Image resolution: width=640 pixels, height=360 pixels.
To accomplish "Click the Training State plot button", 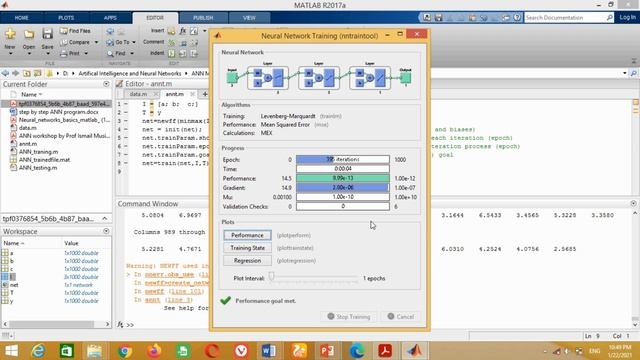I will point(247,248).
